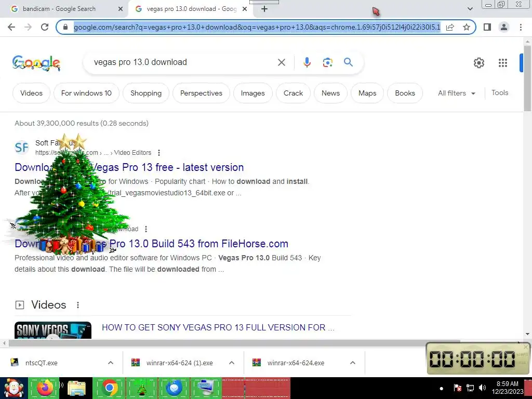532x399 pixels.
Task: Close the vegas pro 13.0 download tab
Action: click(245, 9)
